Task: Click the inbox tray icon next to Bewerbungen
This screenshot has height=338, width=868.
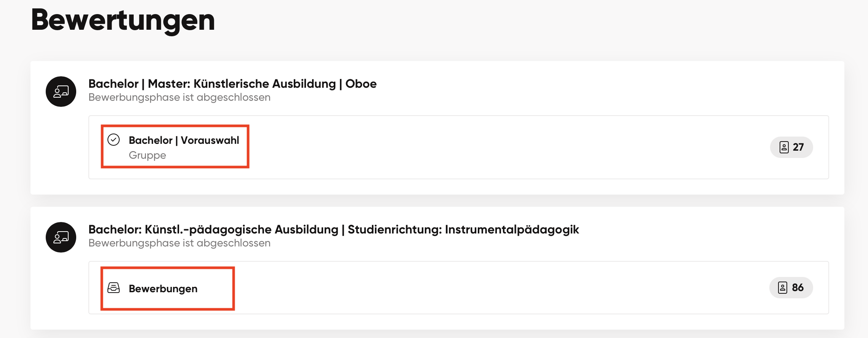Action: pyautogui.click(x=114, y=288)
